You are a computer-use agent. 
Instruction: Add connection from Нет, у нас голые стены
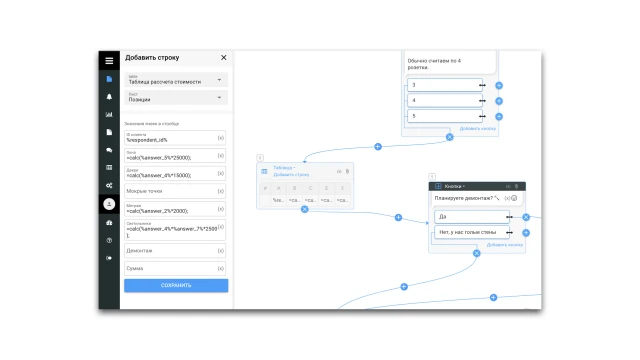pos(526,233)
